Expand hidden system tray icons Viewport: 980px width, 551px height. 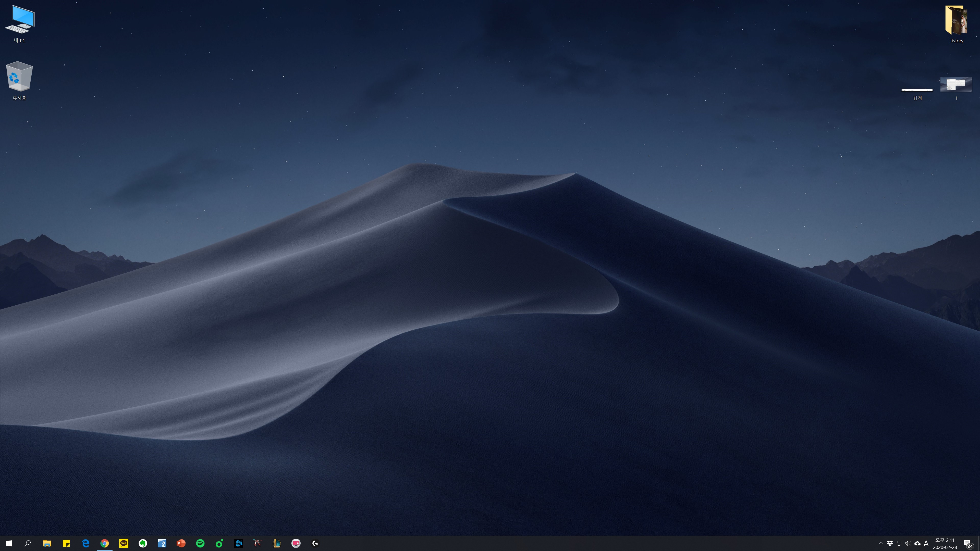(x=880, y=543)
